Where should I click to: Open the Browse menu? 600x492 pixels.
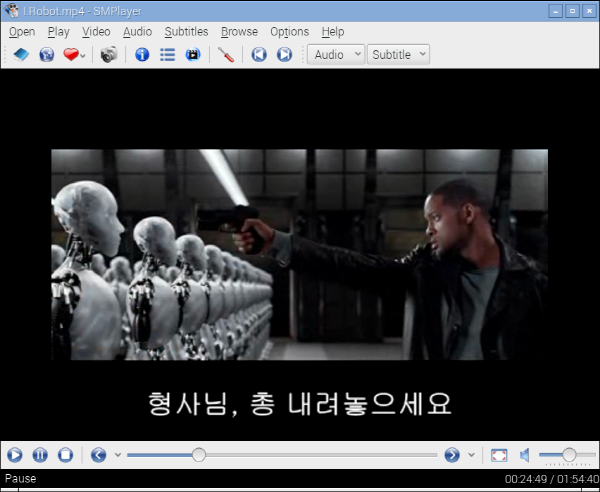tap(240, 32)
